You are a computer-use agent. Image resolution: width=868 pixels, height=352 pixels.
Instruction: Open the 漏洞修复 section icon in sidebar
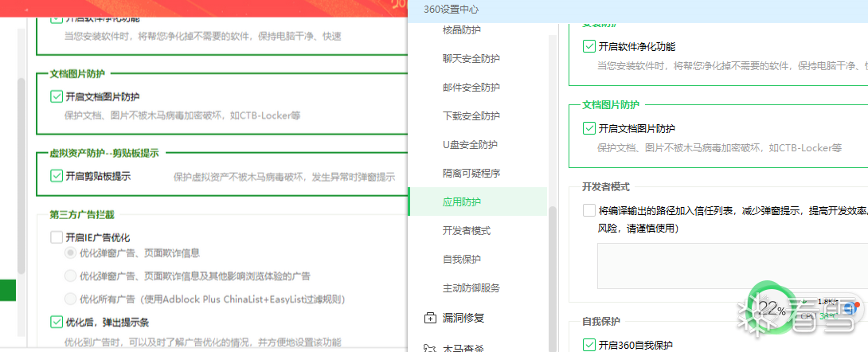429,318
